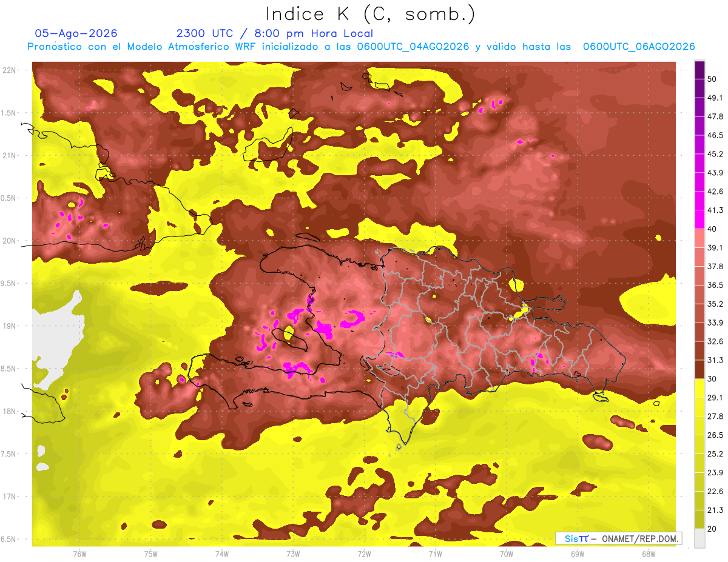728x562 pixels.
Task: Click the '19N' latitude axis label
Action: pos(10,326)
